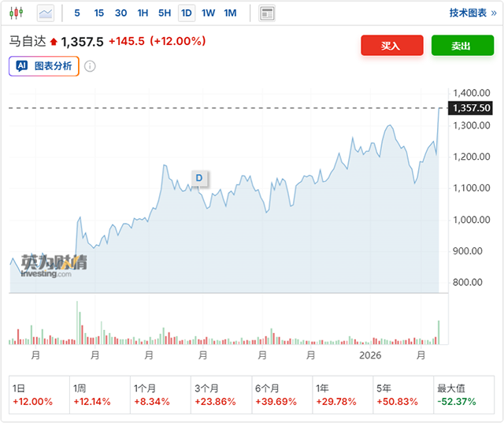Select the 1H time interval
Screen dimensions: 504x423
tap(143, 13)
